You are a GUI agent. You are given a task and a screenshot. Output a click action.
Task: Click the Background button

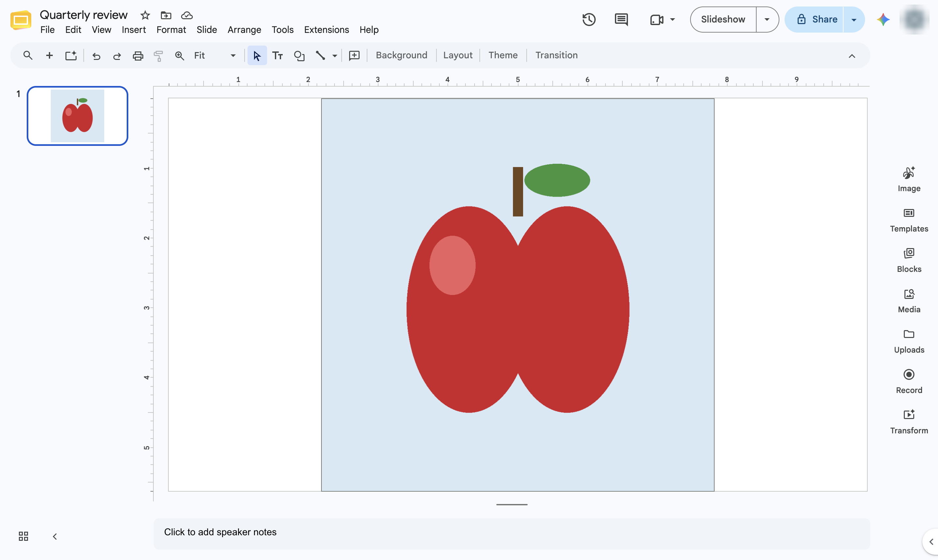[x=401, y=55]
